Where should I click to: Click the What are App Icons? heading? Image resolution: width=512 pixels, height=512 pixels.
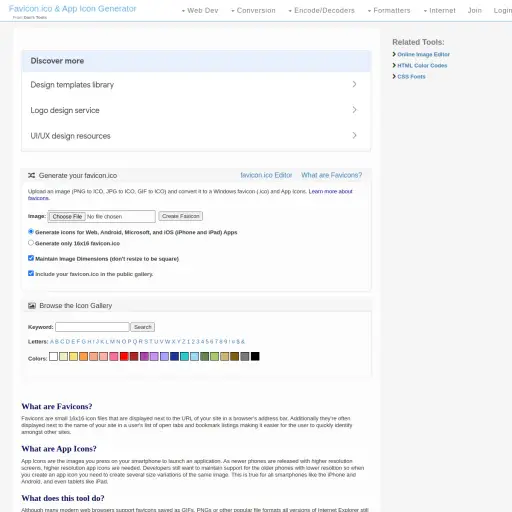[59, 449]
